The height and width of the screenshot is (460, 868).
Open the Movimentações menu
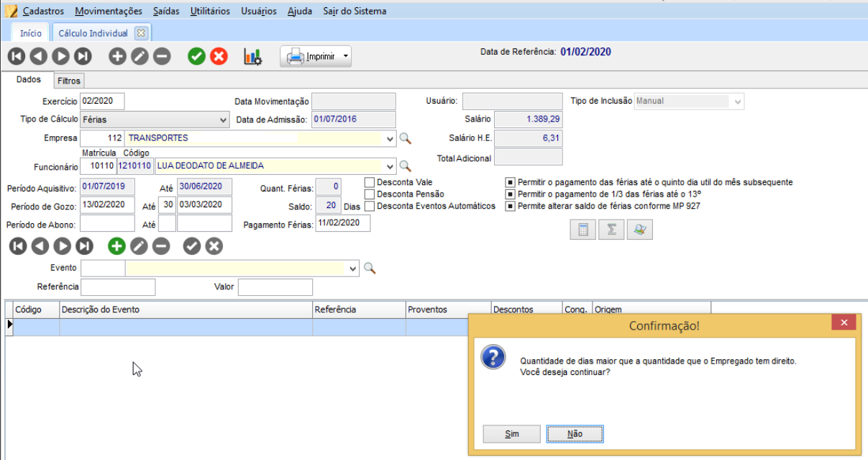coord(109,11)
